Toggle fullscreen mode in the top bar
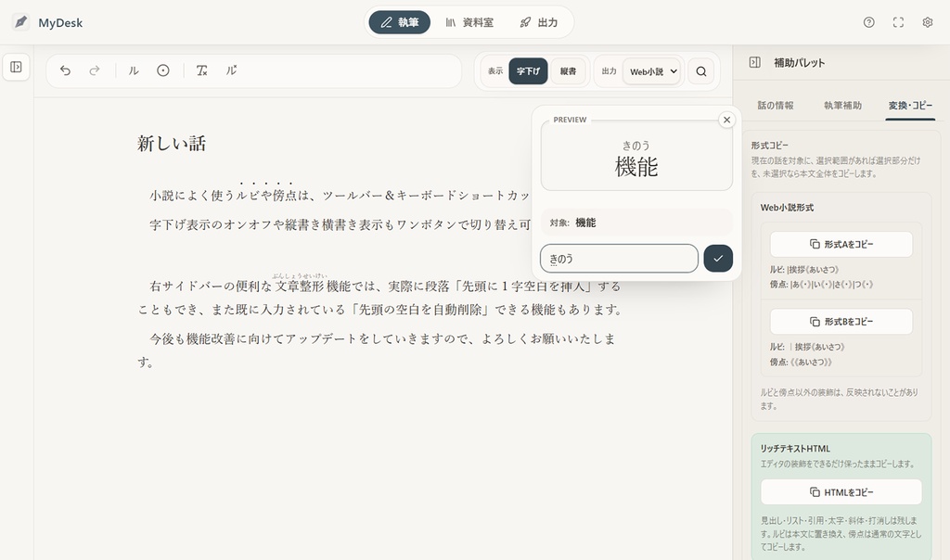The width and height of the screenshot is (950, 560). pos(897,22)
